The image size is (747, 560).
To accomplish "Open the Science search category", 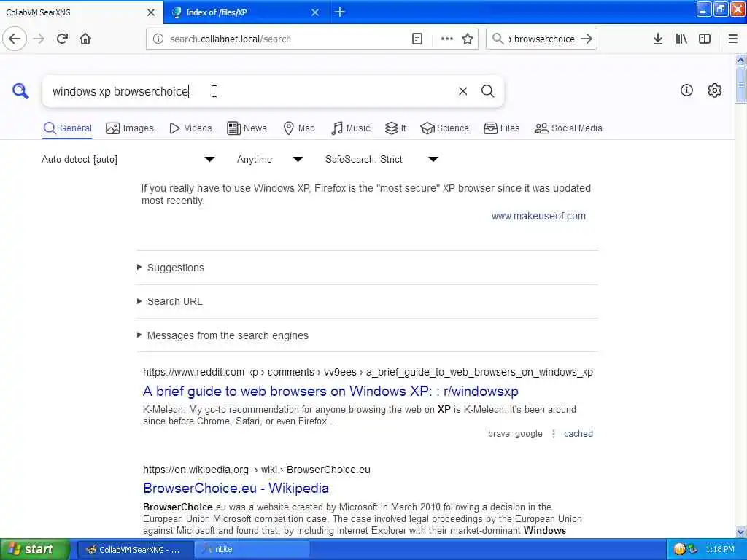I will [444, 128].
